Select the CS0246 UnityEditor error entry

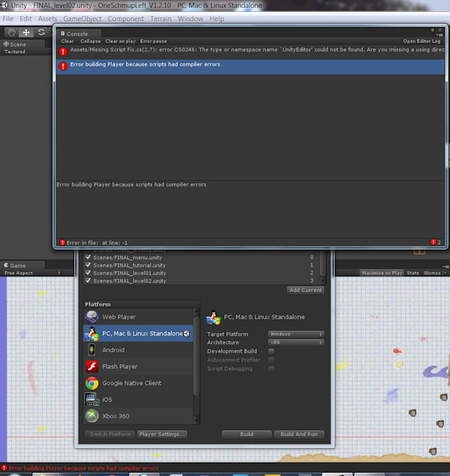(x=251, y=52)
